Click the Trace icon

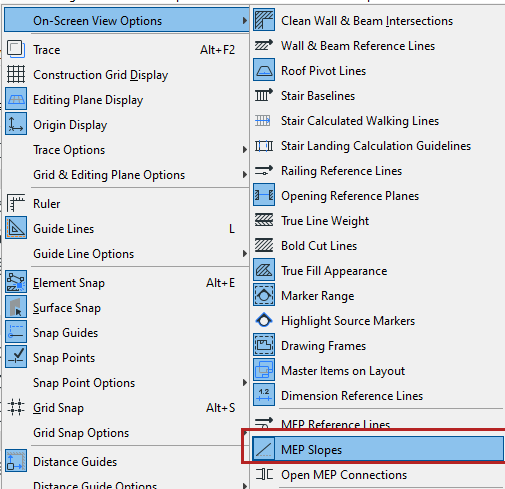[16, 49]
